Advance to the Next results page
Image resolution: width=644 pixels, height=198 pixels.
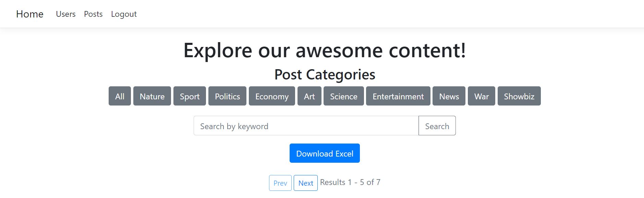coord(305,183)
